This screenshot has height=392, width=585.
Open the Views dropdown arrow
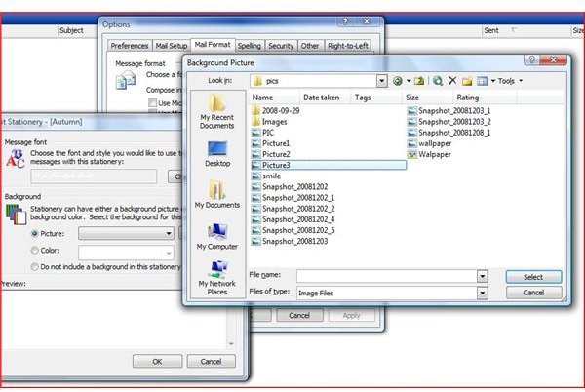point(492,81)
